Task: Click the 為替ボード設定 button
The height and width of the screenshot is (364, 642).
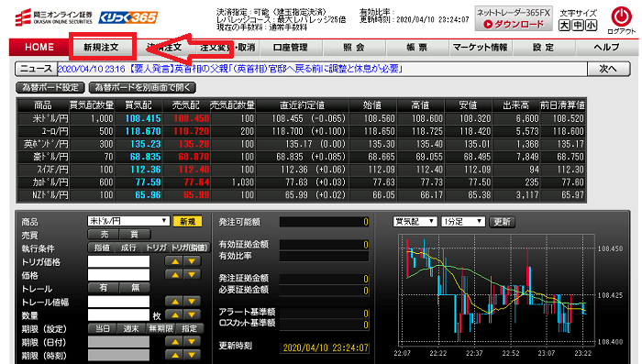Action: pyautogui.click(x=50, y=87)
